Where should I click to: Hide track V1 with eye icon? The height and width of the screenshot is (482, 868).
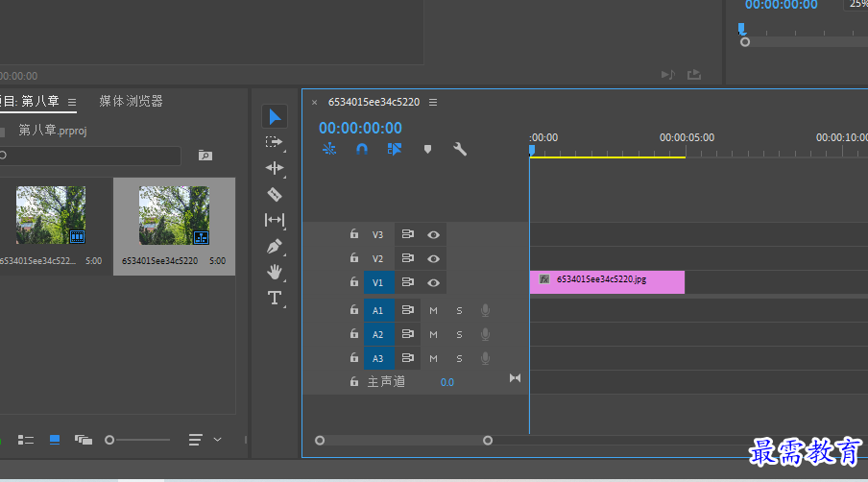pyautogui.click(x=433, y=283)
